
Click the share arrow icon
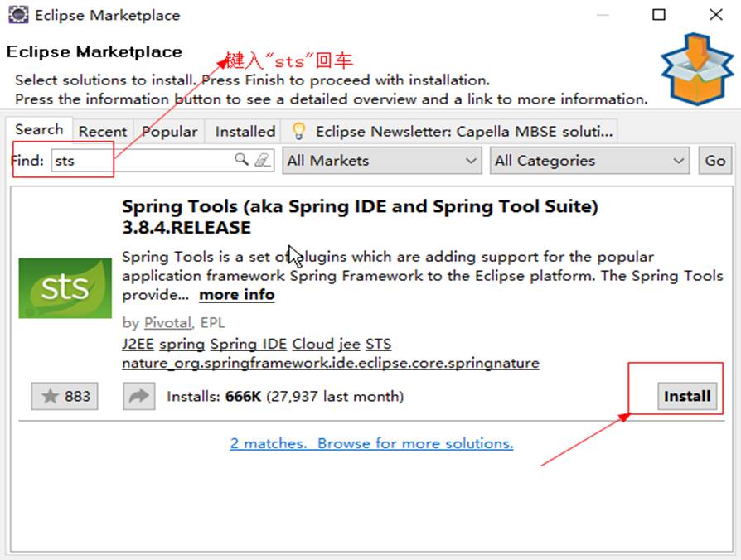click(139, 396)
